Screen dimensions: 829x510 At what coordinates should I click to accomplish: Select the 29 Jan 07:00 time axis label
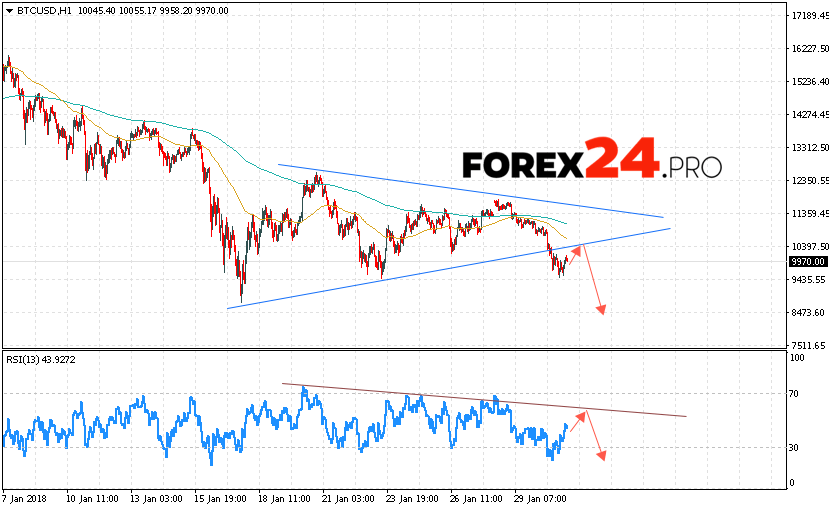coord(540,497)
